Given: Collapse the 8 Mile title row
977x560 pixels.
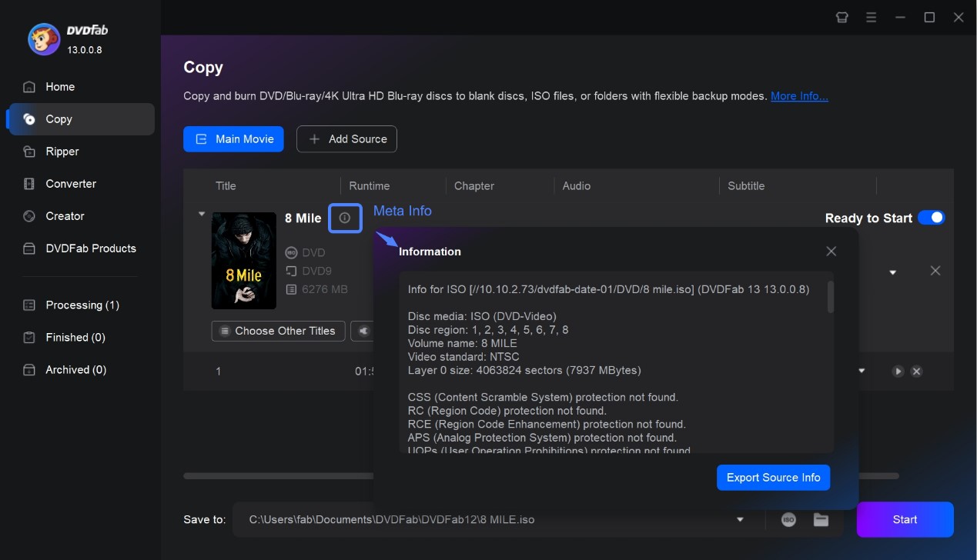Looking at the screenshot, I should click(x=202, y=213).
